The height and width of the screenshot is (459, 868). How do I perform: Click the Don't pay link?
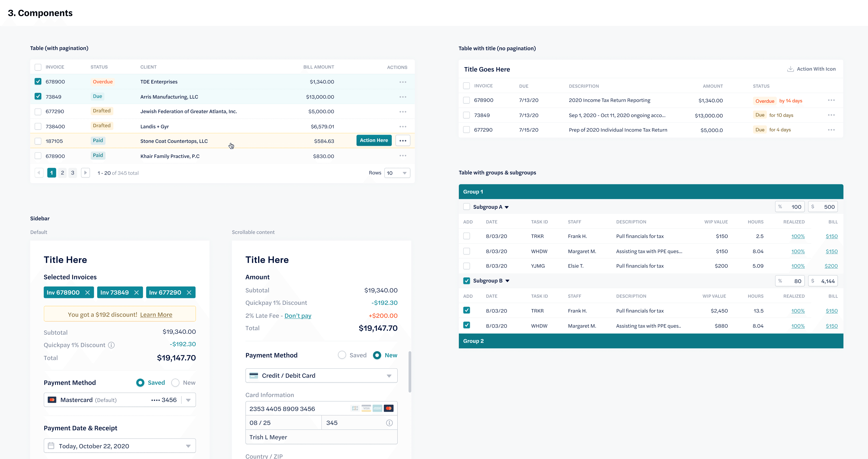(297, 316)
